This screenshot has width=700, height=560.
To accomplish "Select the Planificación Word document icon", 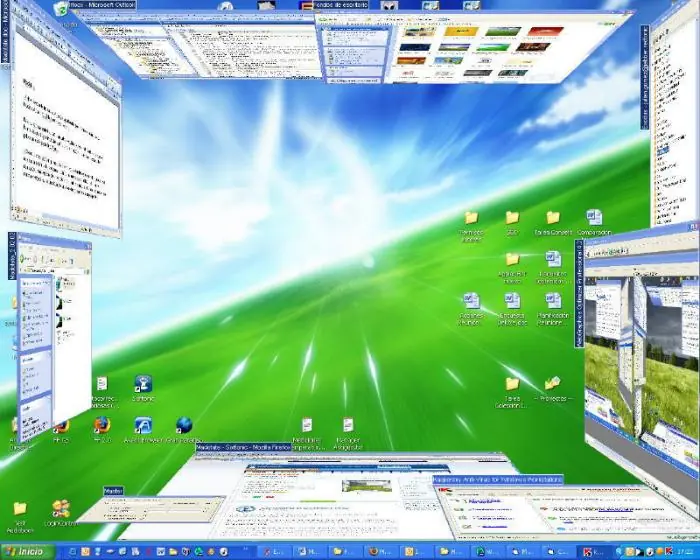I will click(x=553, y=301).
